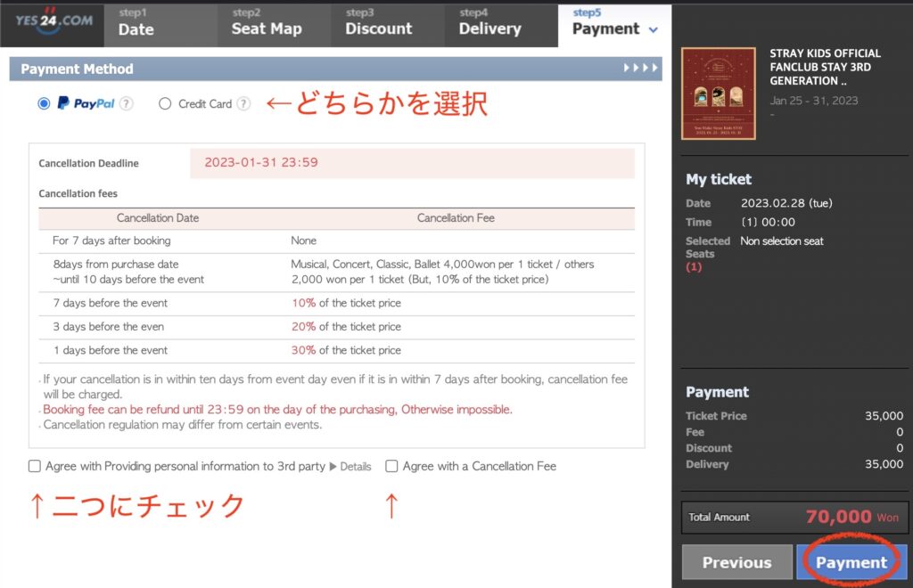Click the Credit Card help question mark icon

coord(243,103)
